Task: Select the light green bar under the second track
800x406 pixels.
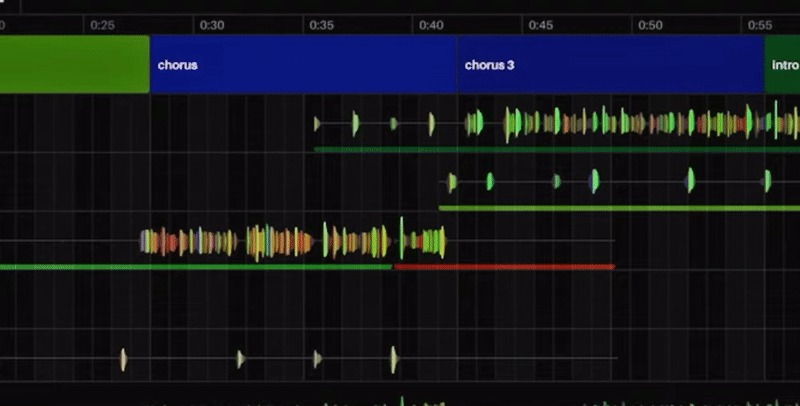Action: [x=619, y=208]
